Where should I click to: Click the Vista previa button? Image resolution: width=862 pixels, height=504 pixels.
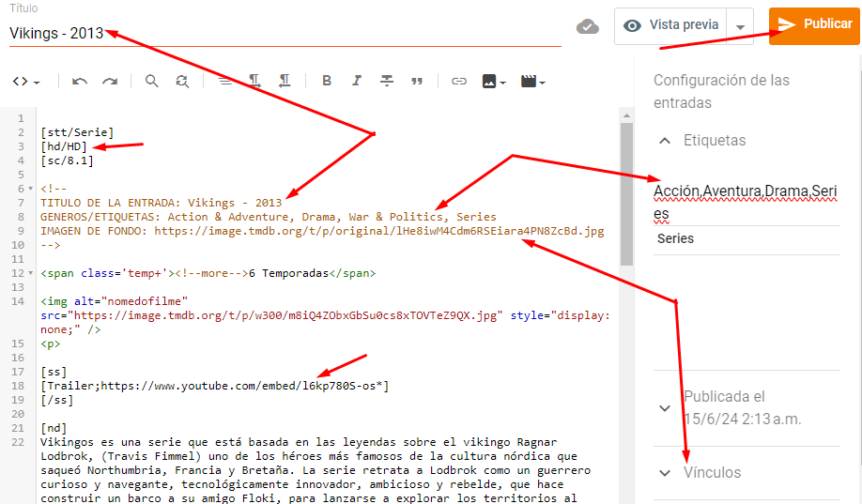(670, 25)
